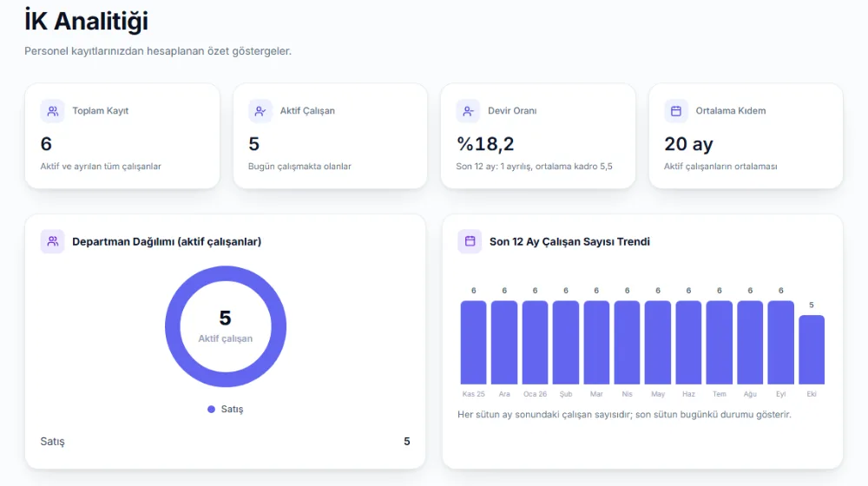Click the May bar in trend chart
Screen dimensions: 868x486
coord(658,343)
